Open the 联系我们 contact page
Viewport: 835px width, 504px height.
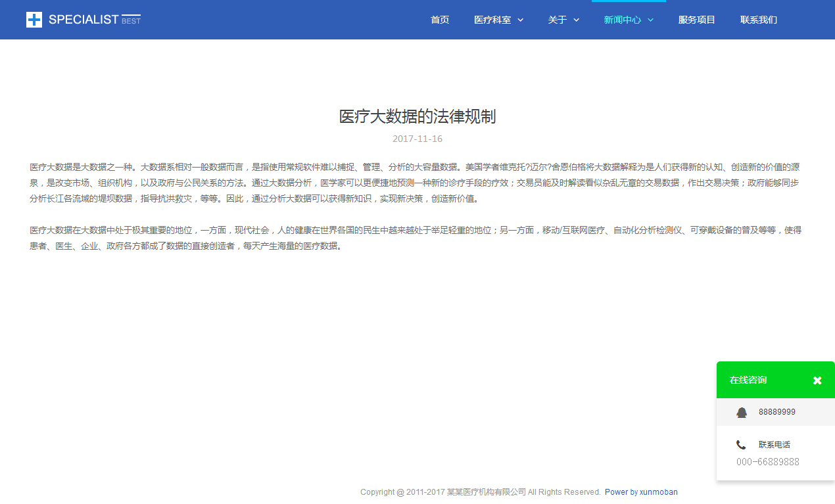point(758,20)
